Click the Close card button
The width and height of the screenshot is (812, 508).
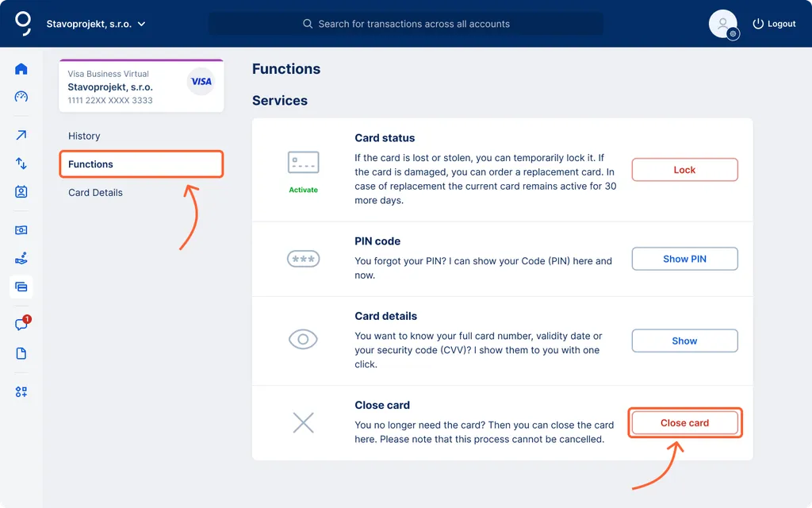click(684, 423)
